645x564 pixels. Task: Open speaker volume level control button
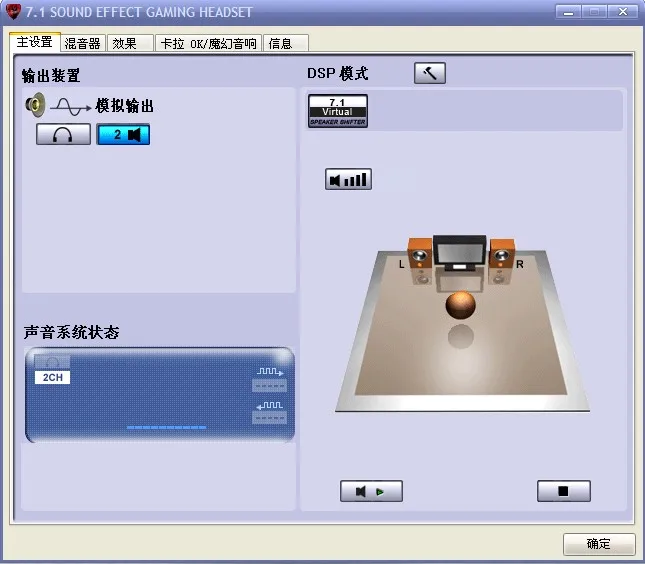348,179
